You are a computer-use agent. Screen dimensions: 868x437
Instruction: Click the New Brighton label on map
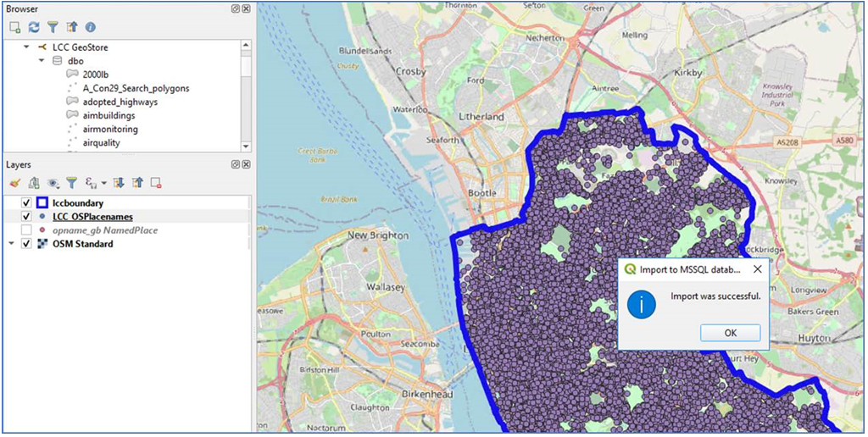point(378,235)
